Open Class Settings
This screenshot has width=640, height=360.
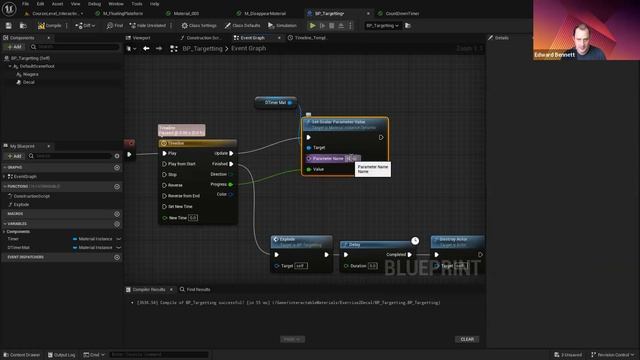[199, 26]
